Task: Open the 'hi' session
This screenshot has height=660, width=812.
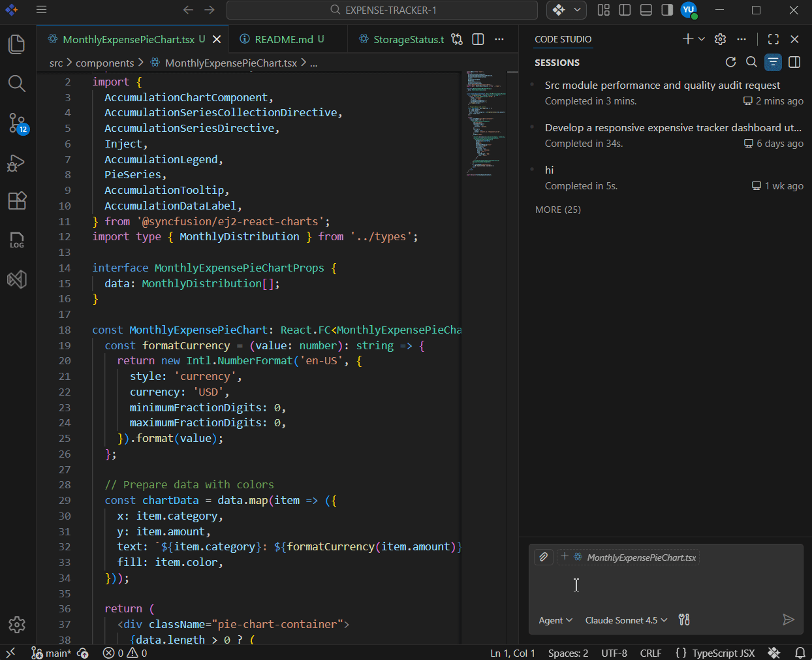Action: 665,178
